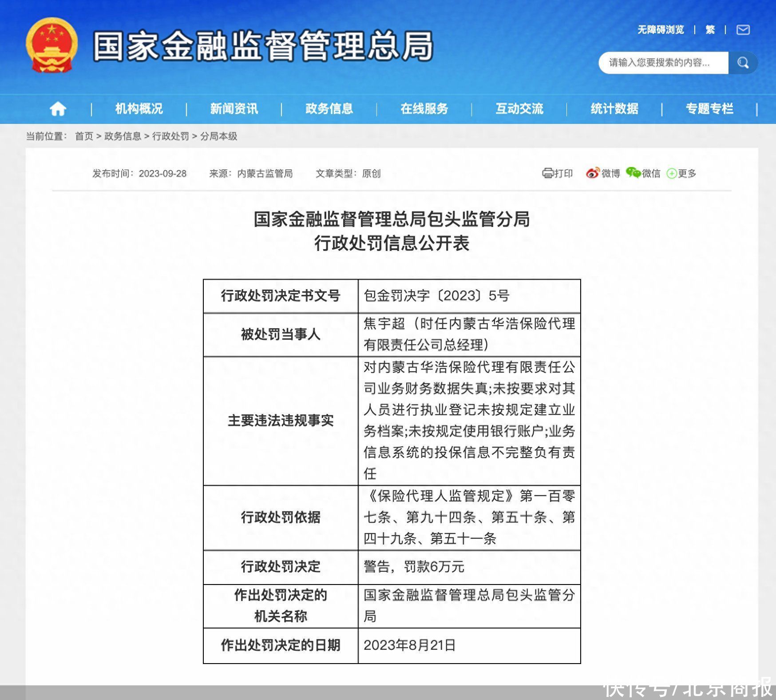776x700 pixels.
Task: Click article type 原创
Action: [x=372, y=174]
